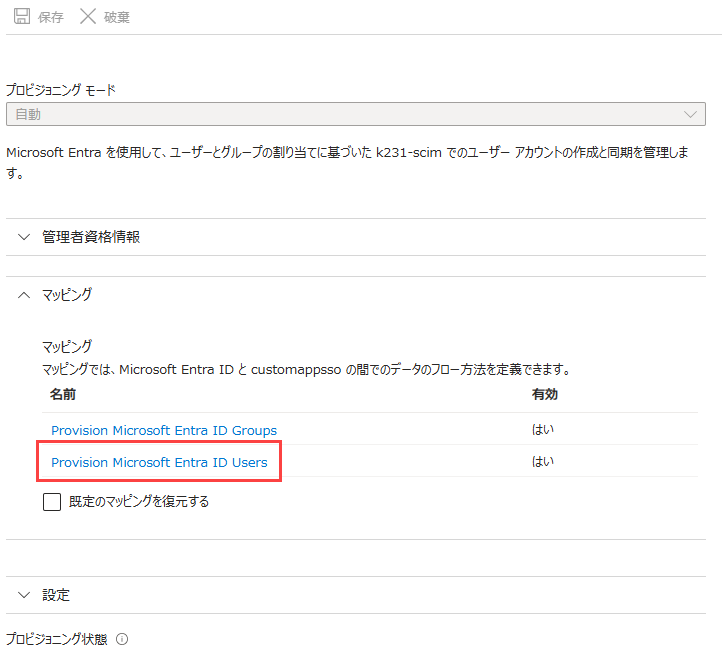Open the プロビジョニング モード dropdown
The image size is (722, 648).
355,114
